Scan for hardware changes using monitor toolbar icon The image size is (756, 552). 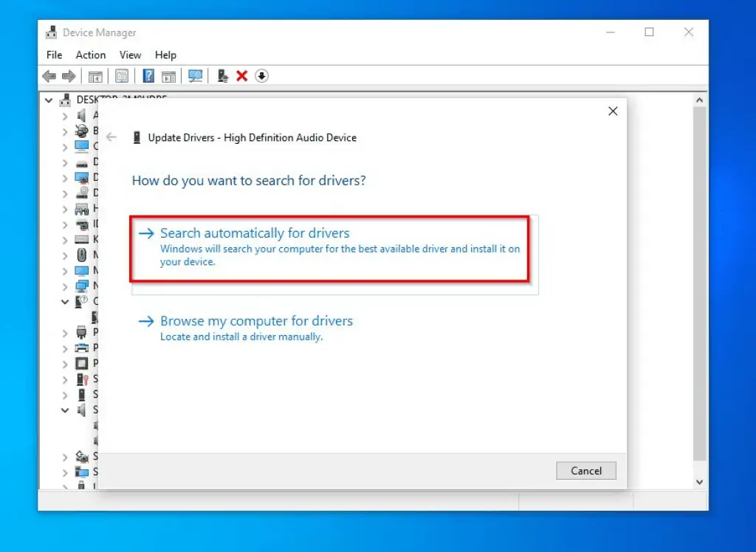pyautogui.click(x=195, y=76)
